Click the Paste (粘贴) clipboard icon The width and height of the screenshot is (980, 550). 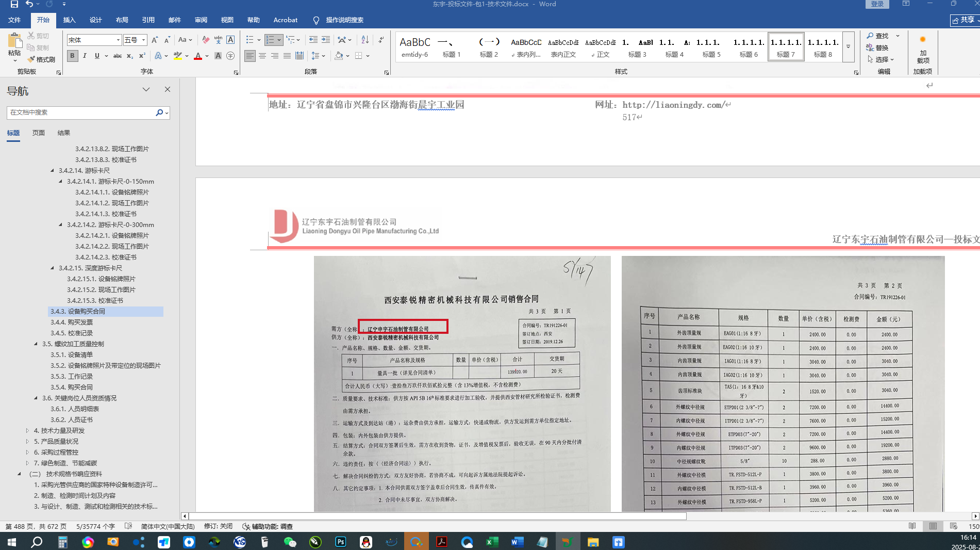(15, 41)
